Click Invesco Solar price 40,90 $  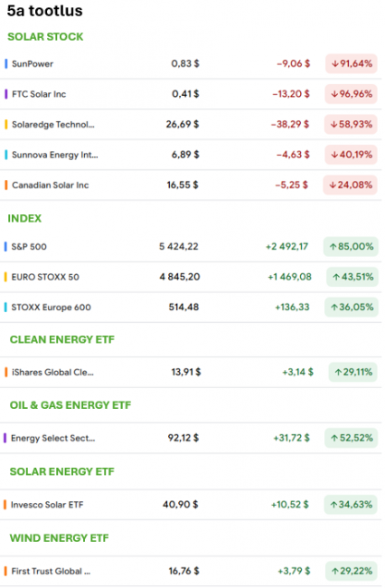coord(181,505)
